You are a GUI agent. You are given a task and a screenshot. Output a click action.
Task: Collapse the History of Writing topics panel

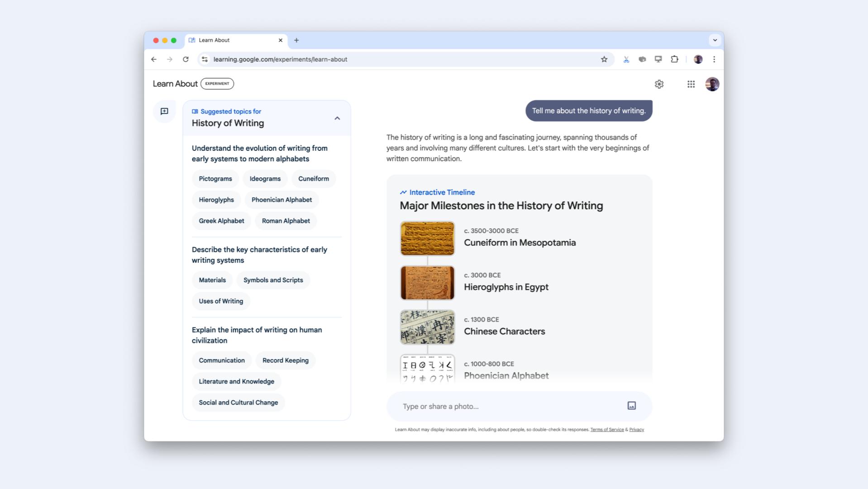337,118
